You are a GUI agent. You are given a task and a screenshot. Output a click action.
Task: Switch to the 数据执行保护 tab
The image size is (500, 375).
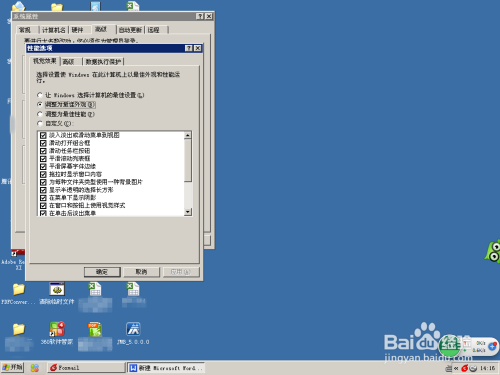click(x=103, y=62)
